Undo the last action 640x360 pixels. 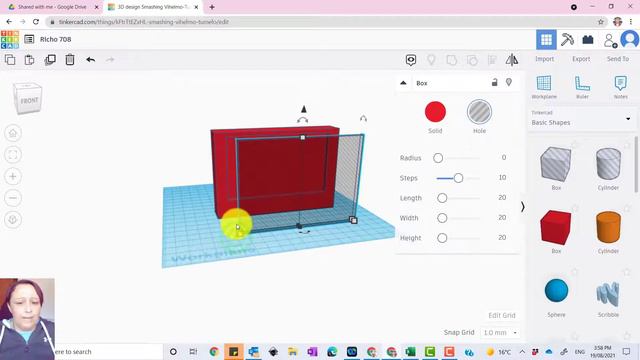point(91,60)
